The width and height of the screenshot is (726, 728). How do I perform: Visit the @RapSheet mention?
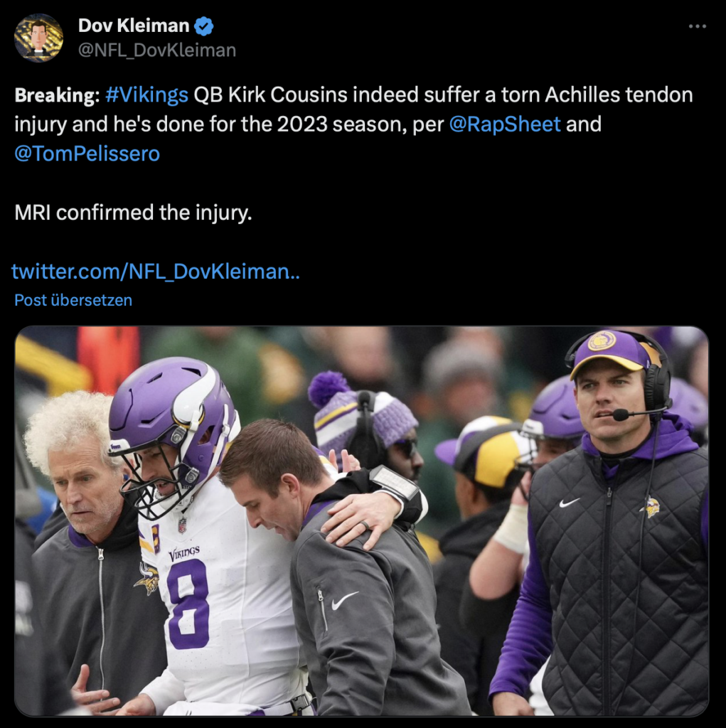tap(505, 124)
